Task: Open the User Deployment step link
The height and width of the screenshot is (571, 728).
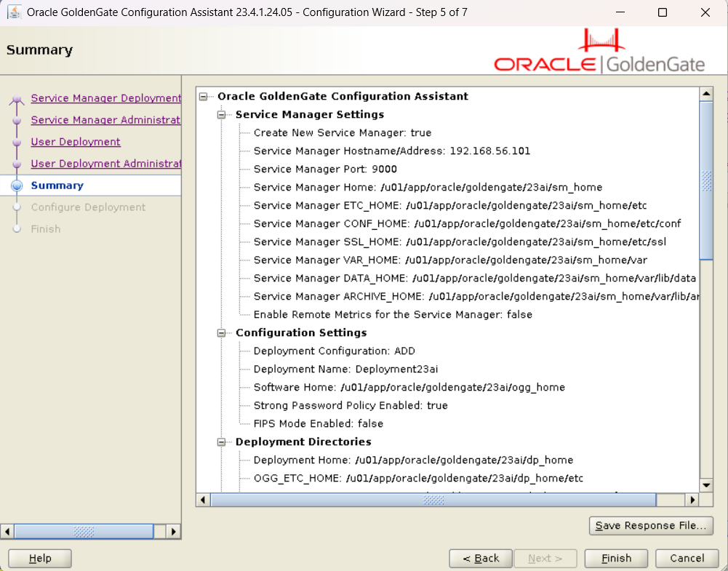Action: point(76,142)
